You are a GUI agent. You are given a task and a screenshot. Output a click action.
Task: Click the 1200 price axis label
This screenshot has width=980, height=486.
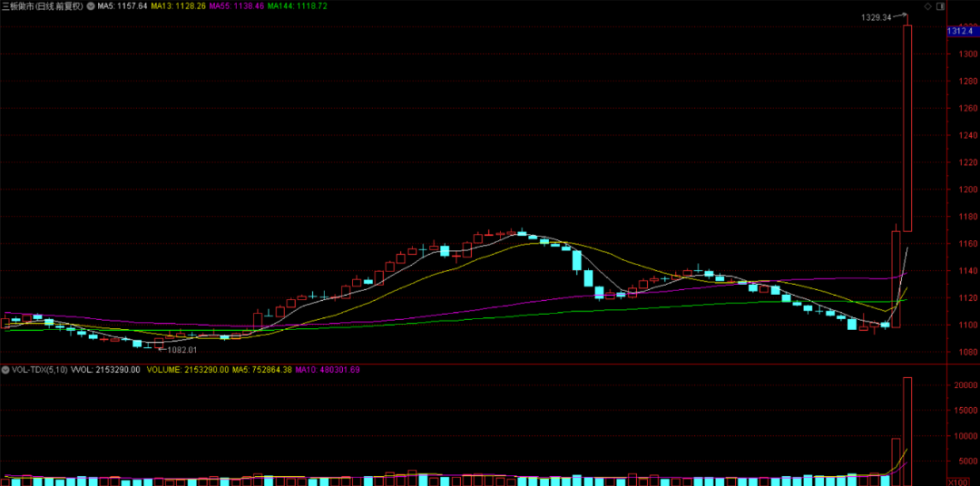click(x=965, y=190)
